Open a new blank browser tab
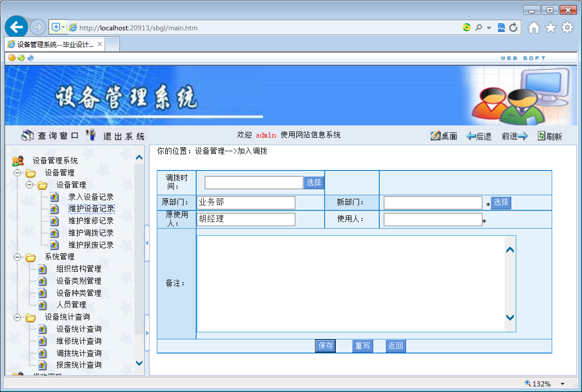Image resolution: width=582 pixels, height=392 pixels. (x=112, y=45)
